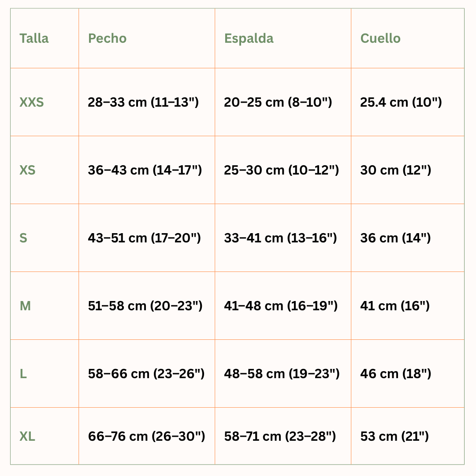Select the XL chest value 66–76 cm
The height and width of the screenshot is (476, 476).
[146, 437]
